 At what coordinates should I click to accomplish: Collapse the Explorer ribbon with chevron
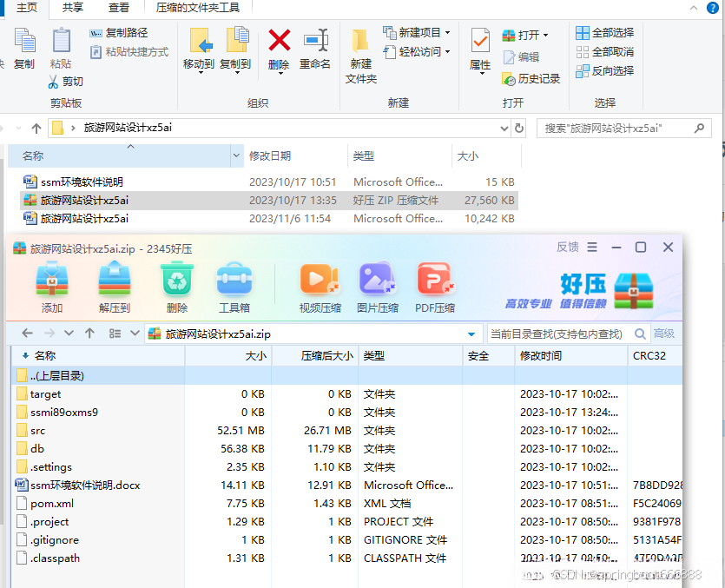tap(694, 8)
